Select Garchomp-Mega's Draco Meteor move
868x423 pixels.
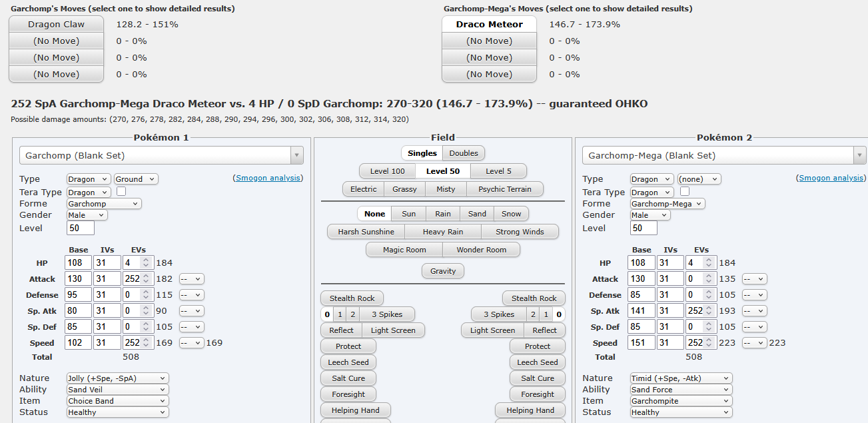[489, 24]
